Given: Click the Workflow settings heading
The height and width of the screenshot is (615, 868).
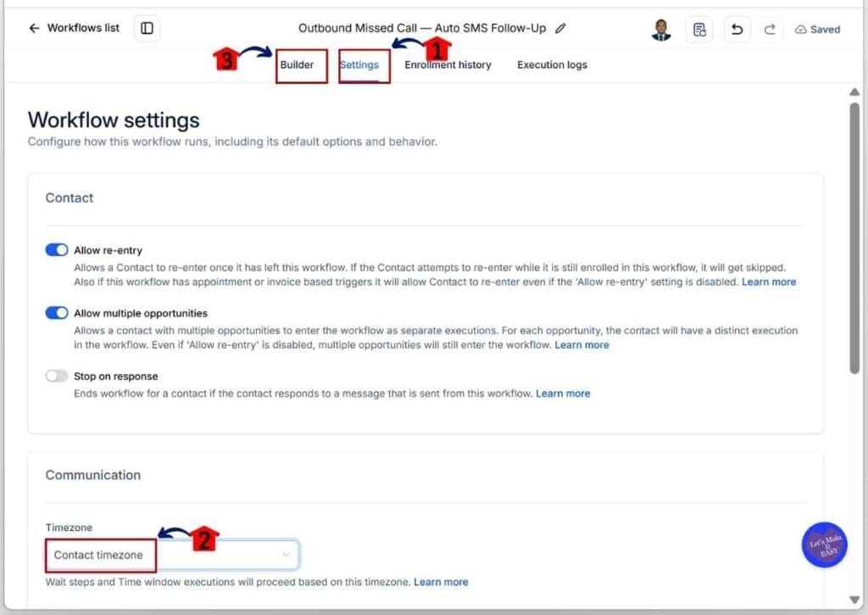Looking at the screenshot, I should (114, 120).
